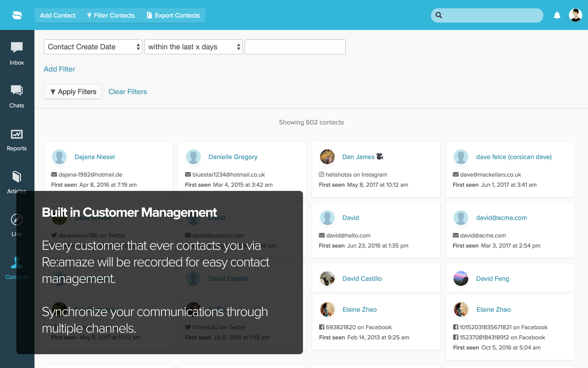The image size is (588, 368).
Task: Click Showing 602 contacts text
Action: tap(311, 122)
